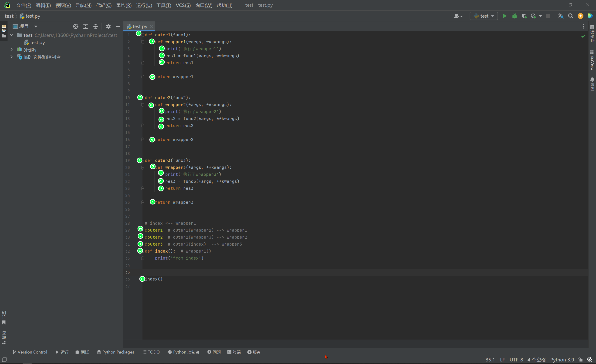Run with coverage shield icon
Image resolution: width=596 pixels, height=364 pixels.
(x=524, y=16)
